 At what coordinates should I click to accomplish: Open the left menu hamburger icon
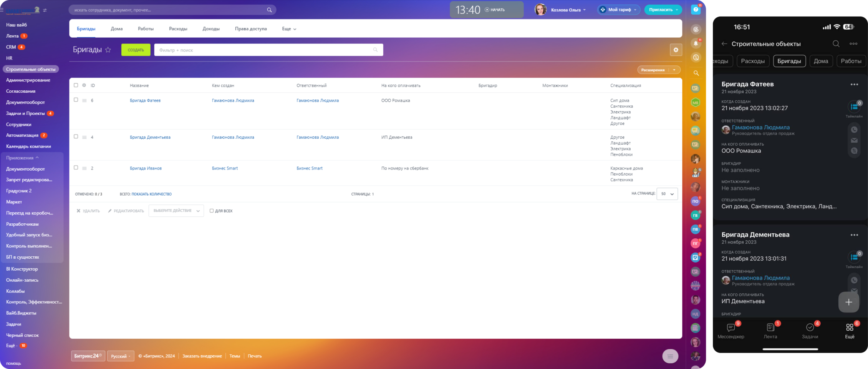tap(2, 10)
